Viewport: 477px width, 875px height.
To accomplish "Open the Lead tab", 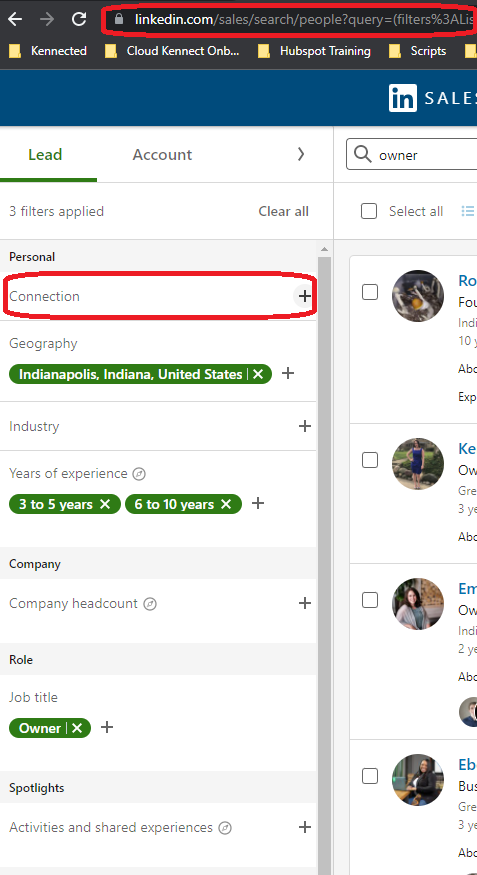I will click(x=45, y=155).
